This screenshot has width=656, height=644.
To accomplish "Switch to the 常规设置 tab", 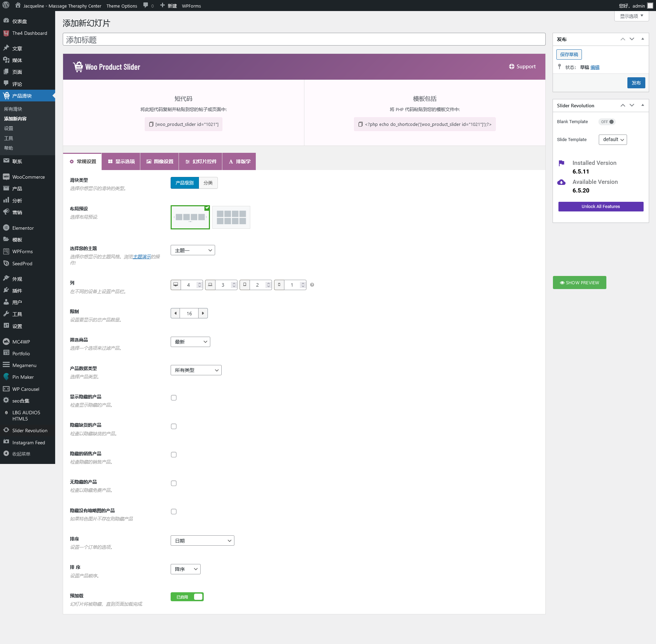I will tap(83, 161).
